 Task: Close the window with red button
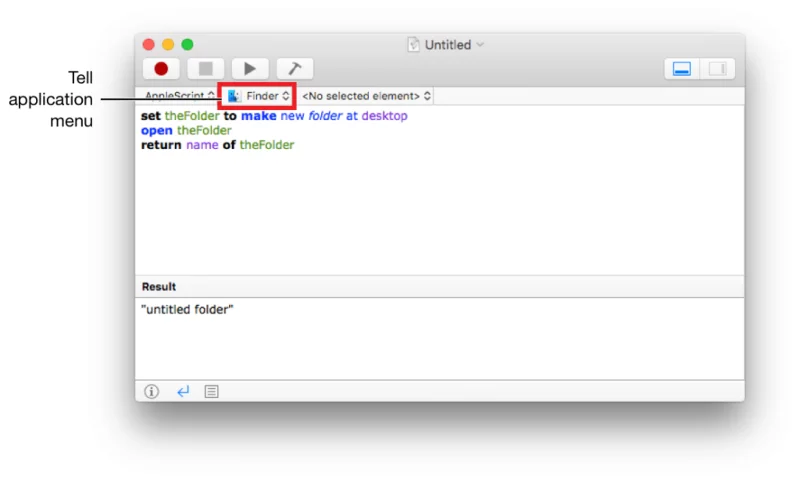click(x=148, y=44)
